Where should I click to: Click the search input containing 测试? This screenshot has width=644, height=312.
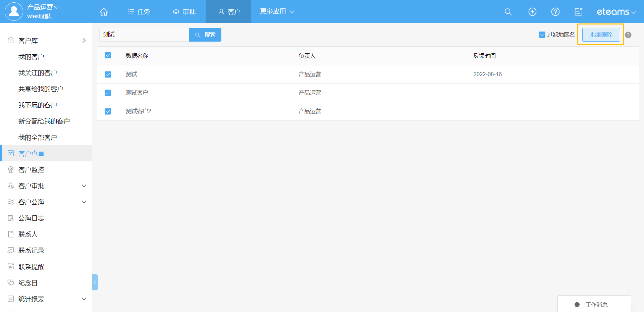[144, 35]
